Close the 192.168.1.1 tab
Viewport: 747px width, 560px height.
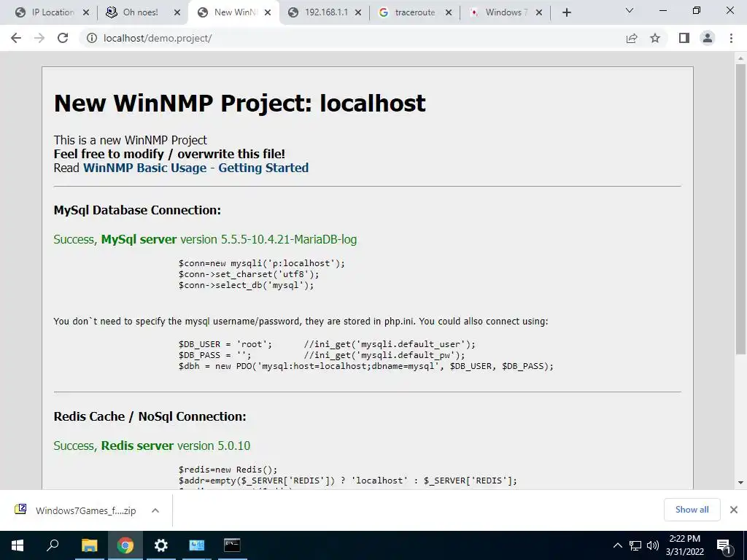358,13
